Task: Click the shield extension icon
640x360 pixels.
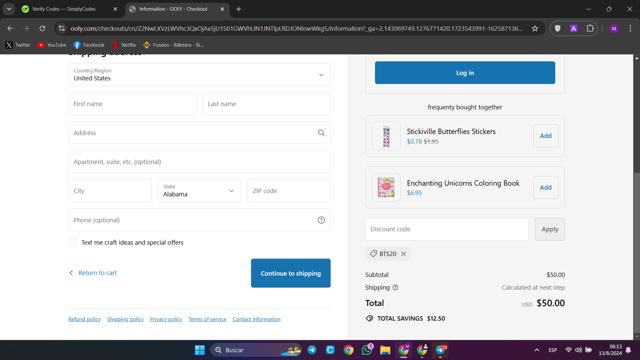Action: coord(558,29)
